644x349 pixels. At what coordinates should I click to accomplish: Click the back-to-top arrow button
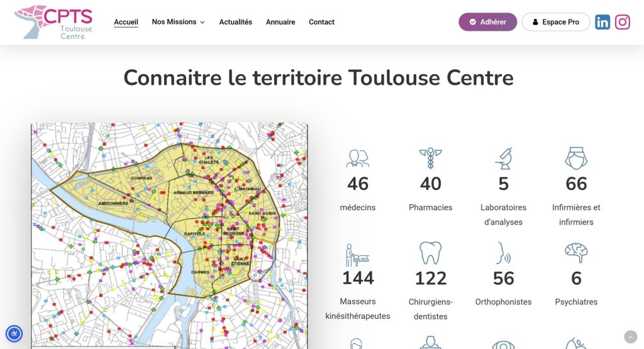(x=630, y=336)
